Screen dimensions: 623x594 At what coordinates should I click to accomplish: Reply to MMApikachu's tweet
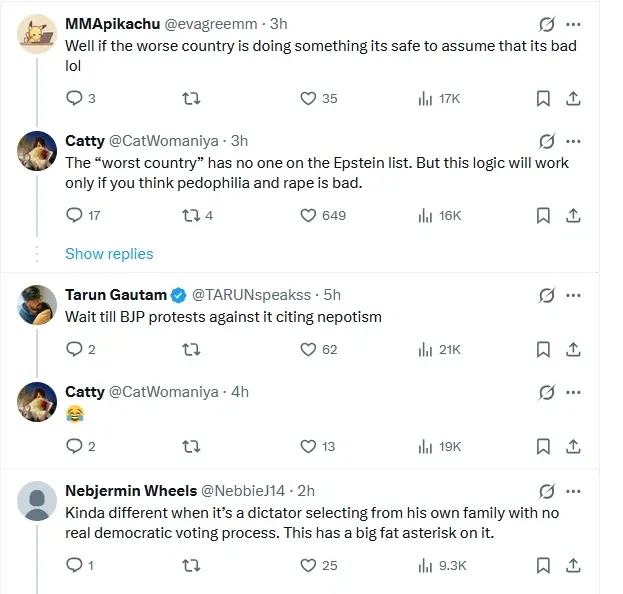click(74, 98)
